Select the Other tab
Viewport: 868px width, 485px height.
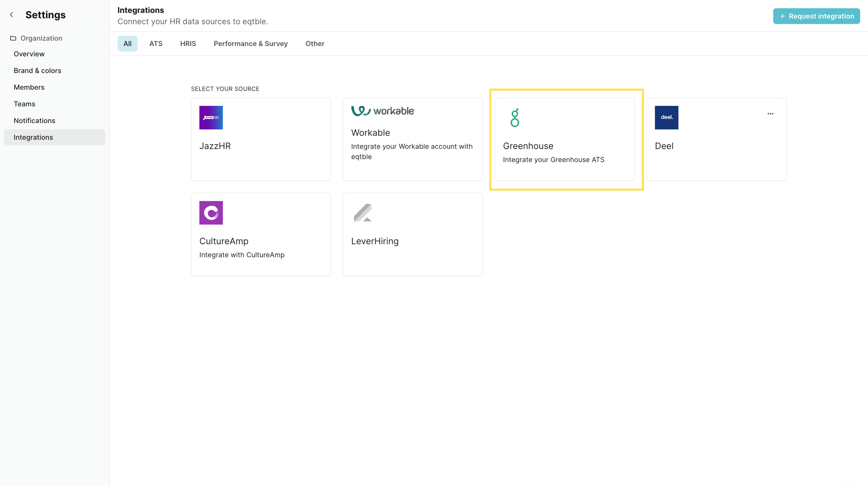pyautogui.click(x=315, y=43)
